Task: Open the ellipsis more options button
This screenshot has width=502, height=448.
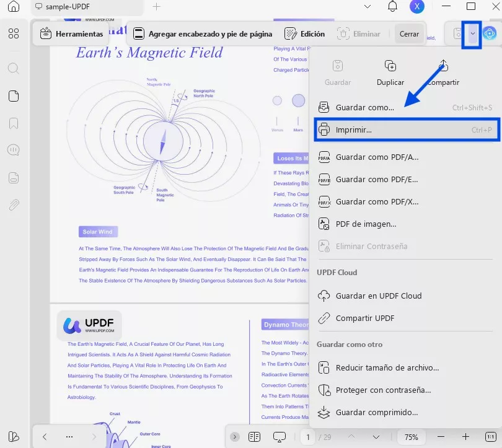Action: point(69,437)
